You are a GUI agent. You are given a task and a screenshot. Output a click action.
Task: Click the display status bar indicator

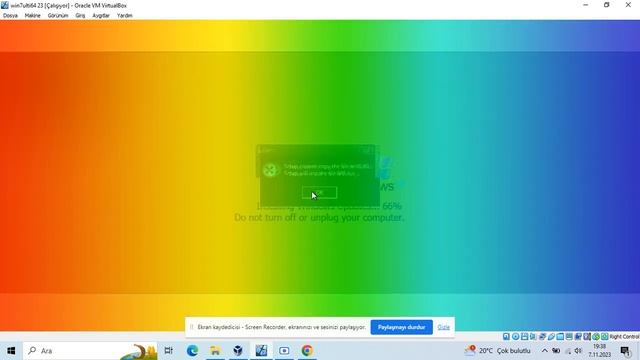pyautogui.click(x=569, y=337)
